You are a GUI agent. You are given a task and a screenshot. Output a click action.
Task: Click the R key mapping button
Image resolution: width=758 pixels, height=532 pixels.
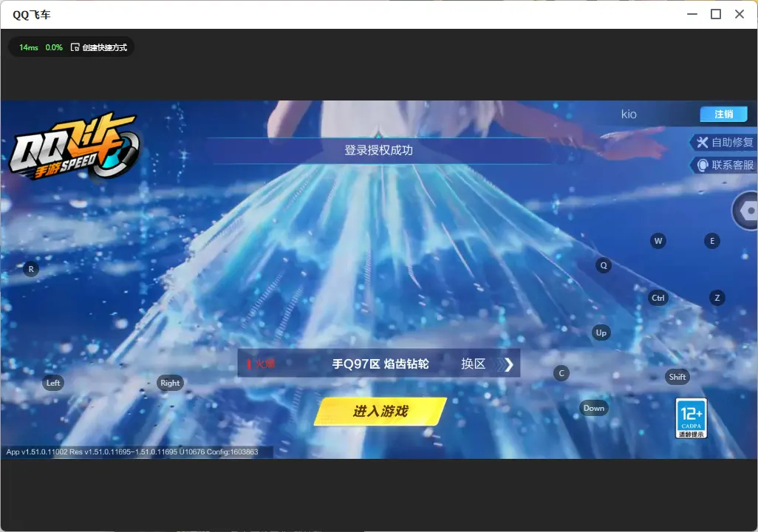[31, 269]
